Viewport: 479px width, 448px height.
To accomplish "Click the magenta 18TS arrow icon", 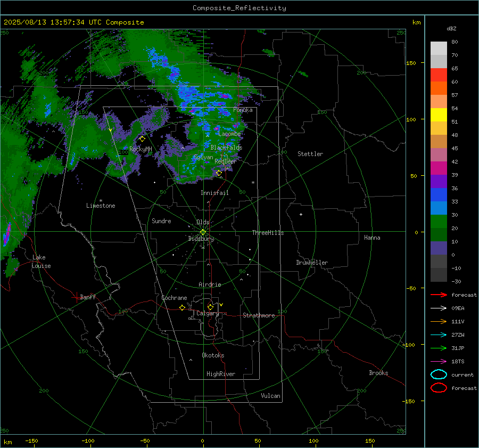I will (x=439, y=362).
